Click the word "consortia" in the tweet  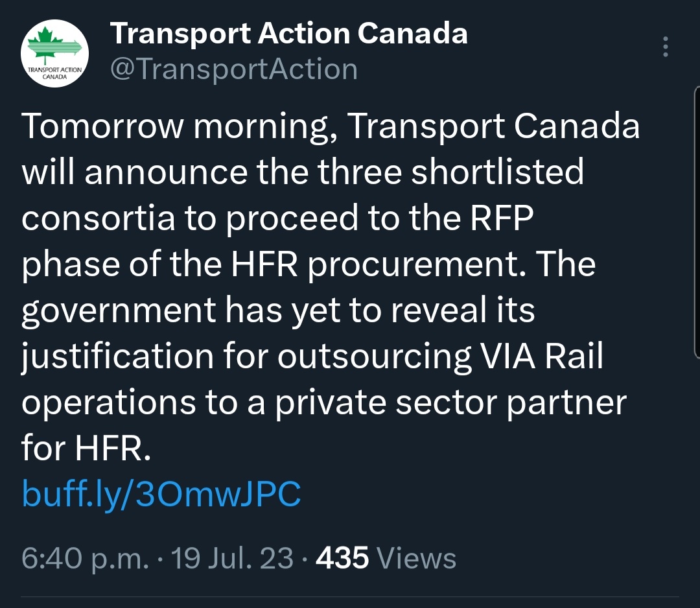click(99, 218)
